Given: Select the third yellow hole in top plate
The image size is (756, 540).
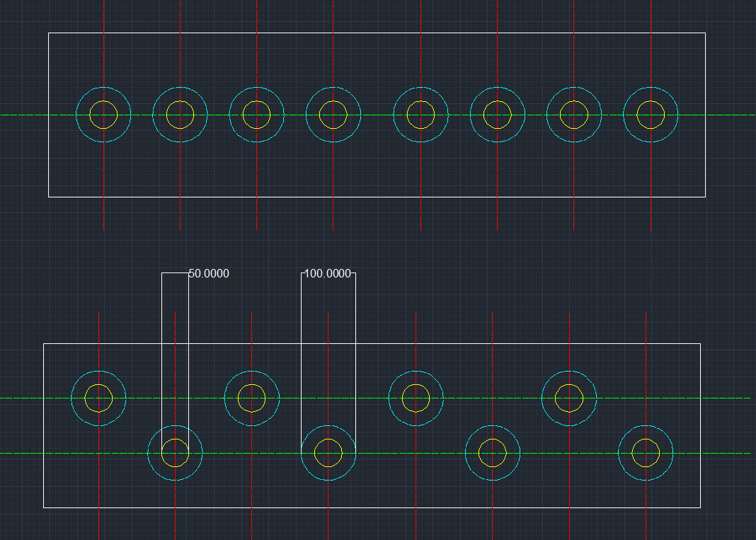Looking at the screenshot, I should pos(256,115).
